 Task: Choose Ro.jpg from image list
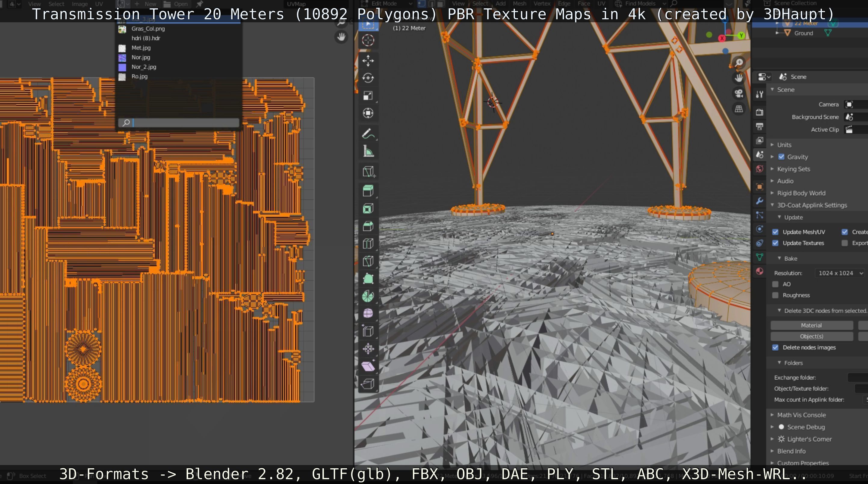tap(178, 76)
